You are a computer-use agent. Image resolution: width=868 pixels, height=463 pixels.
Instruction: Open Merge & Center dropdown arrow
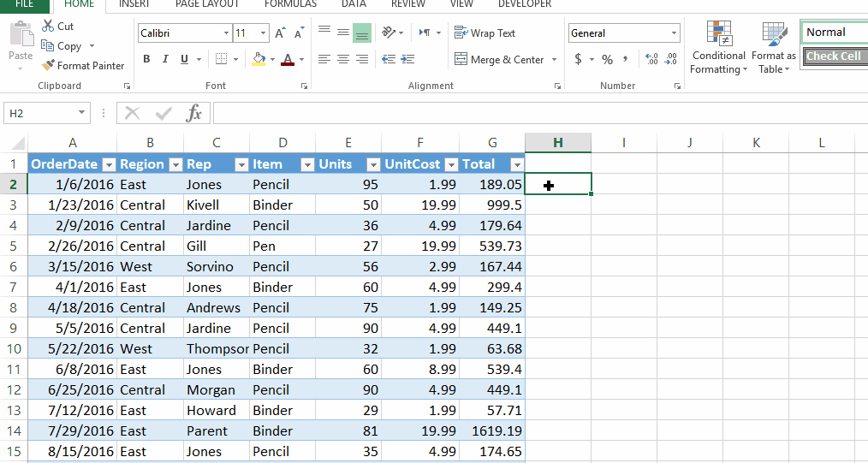coord(554,60)
